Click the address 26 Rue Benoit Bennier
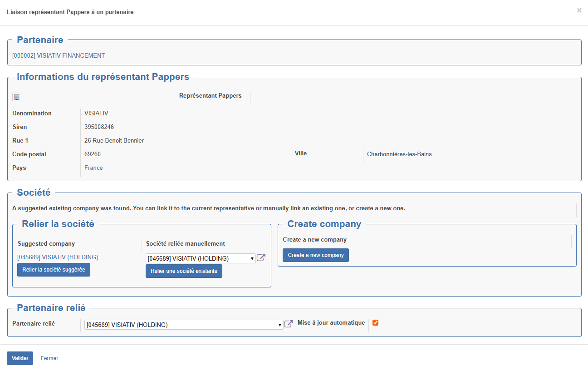 click(114, 140)
